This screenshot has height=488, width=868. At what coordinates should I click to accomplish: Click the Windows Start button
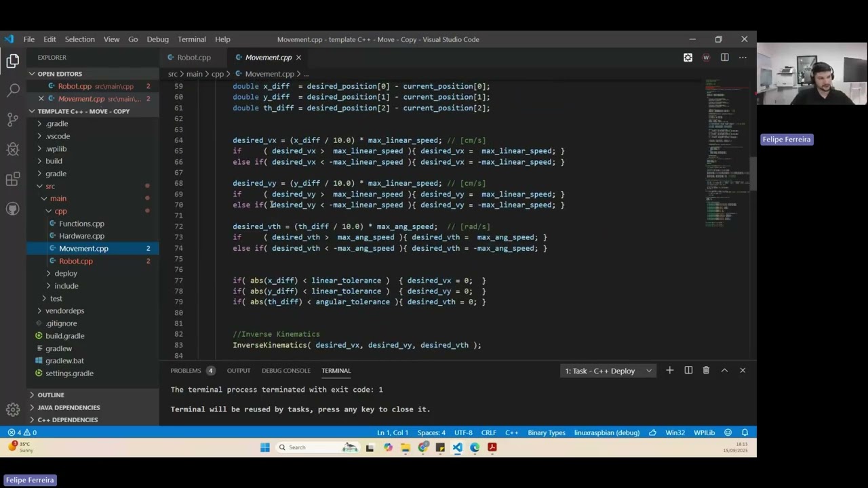click(x=265, y=447)
